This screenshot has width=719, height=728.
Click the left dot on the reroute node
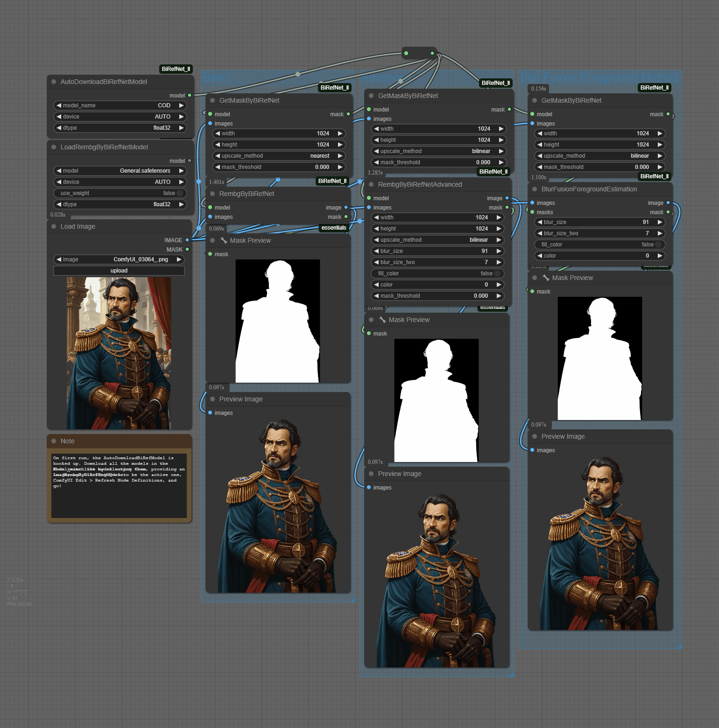(x=406, y=53)
